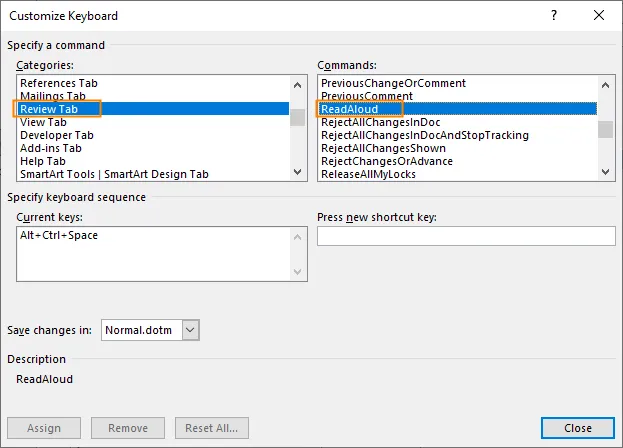Viewport: 623px width, 448px height.
Task: Choose ReleaseAllMyLocks command
Action: point(368,174)
